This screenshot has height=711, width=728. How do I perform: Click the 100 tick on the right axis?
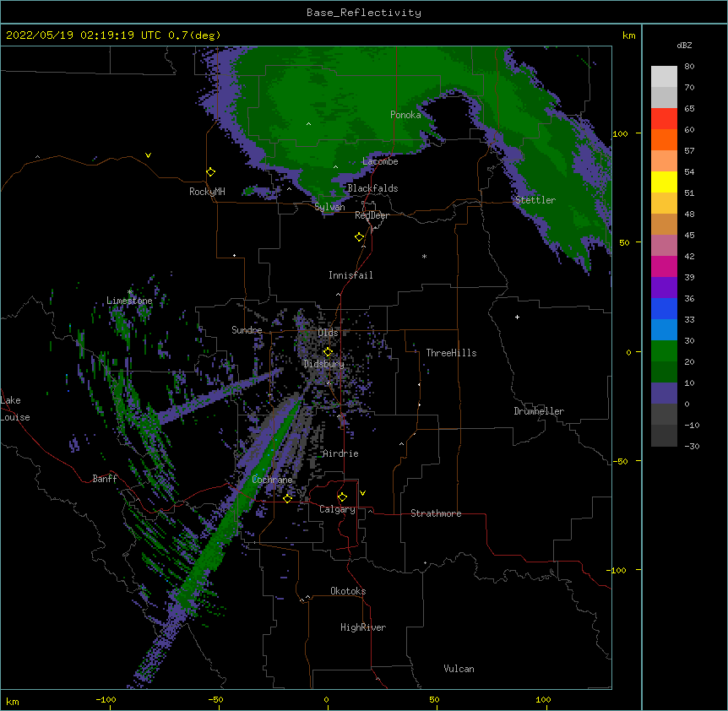pyautogui.click(x=620, y=133)
